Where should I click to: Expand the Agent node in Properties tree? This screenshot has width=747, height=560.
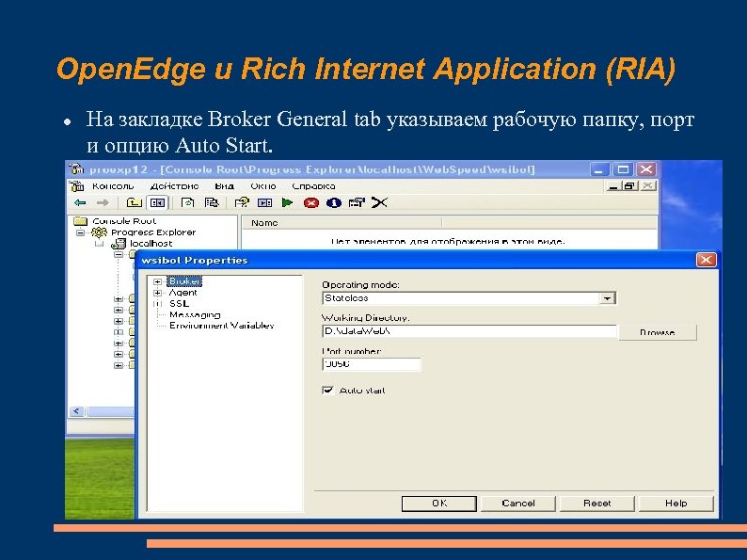158,293
